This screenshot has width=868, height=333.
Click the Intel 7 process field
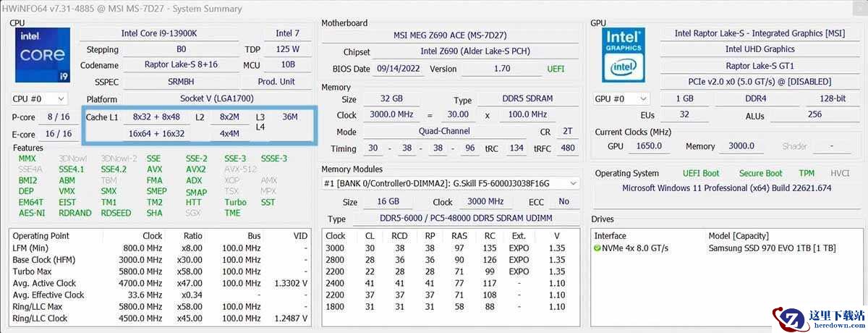(287, 33)
